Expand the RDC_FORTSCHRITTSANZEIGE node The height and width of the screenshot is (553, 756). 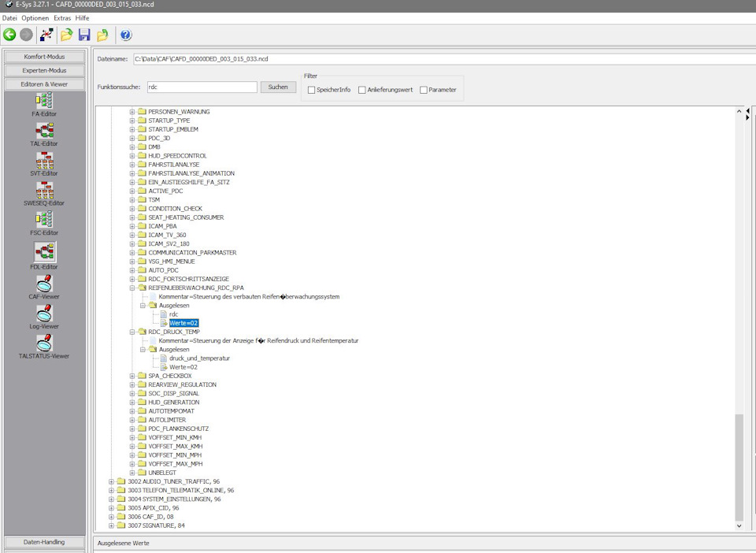tap(132, 279)
